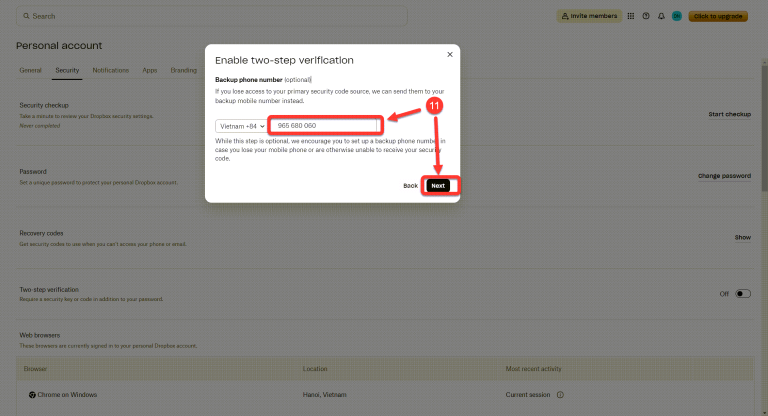
Task: Click the Chrome on Windows browser row
Action: click(x=385, y=394)
